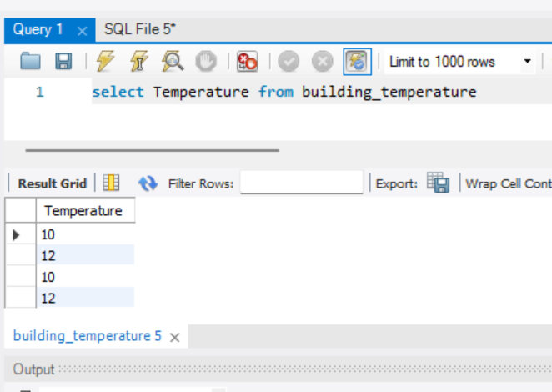Toggle Wrap Cell Content option
Screen dimensions: 552x392
[509, 183]
